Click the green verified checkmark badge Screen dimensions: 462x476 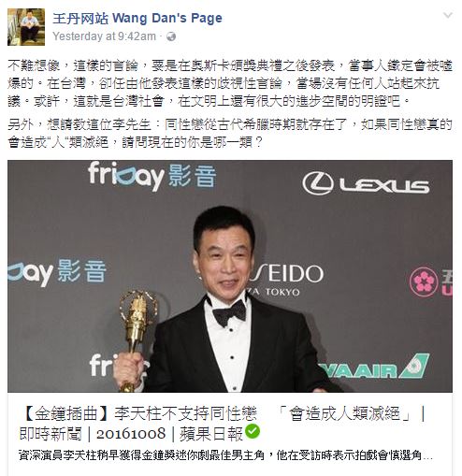[x=253, y=431]
